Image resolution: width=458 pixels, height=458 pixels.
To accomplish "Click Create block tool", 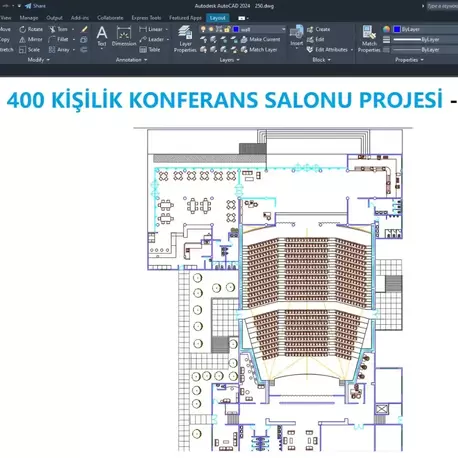I will point(318,29).
